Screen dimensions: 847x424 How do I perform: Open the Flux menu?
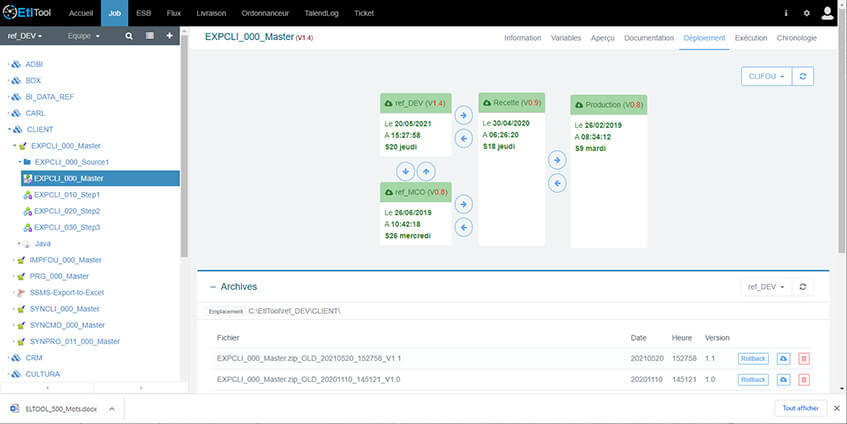[x=174, y=13]
